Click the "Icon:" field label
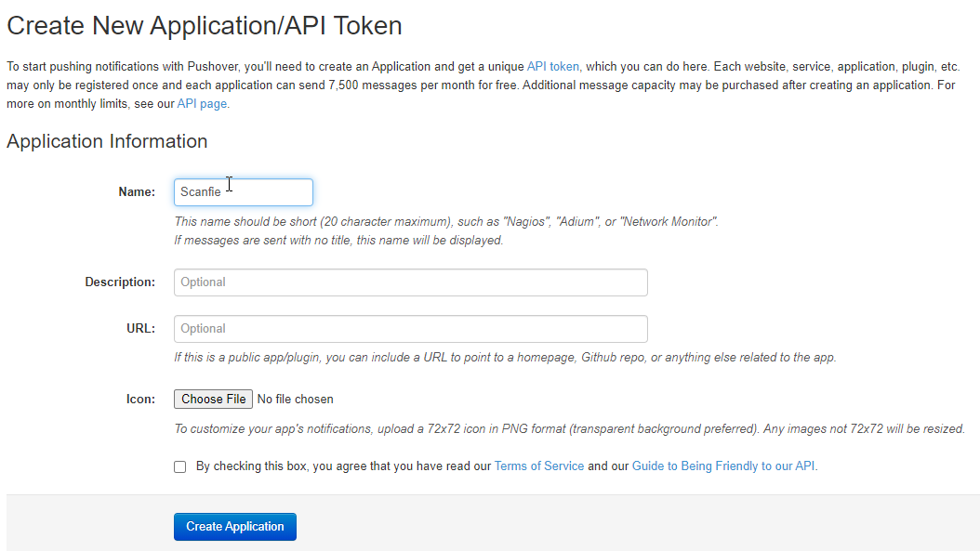 tap(140, 399)
